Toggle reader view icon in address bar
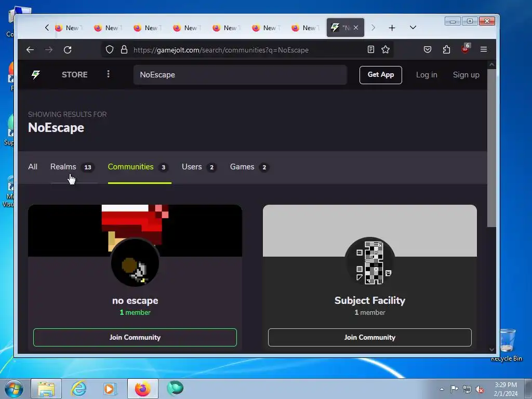 (x=371, y=49)
